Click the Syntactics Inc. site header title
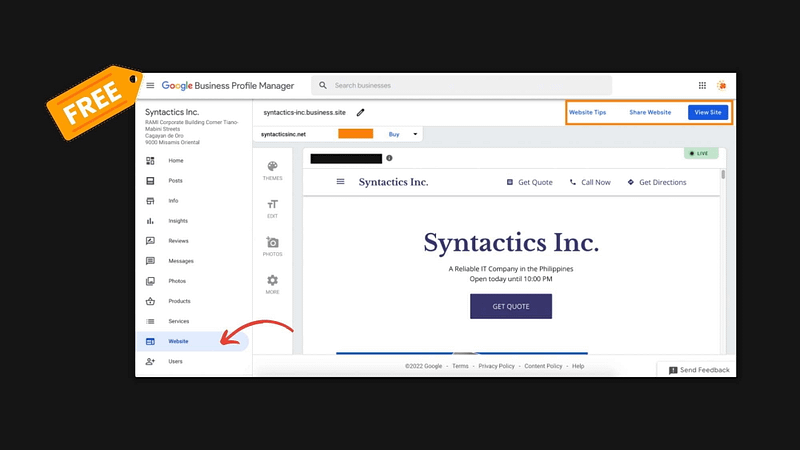Screen dimensions: 800x450 click(393, 182)
